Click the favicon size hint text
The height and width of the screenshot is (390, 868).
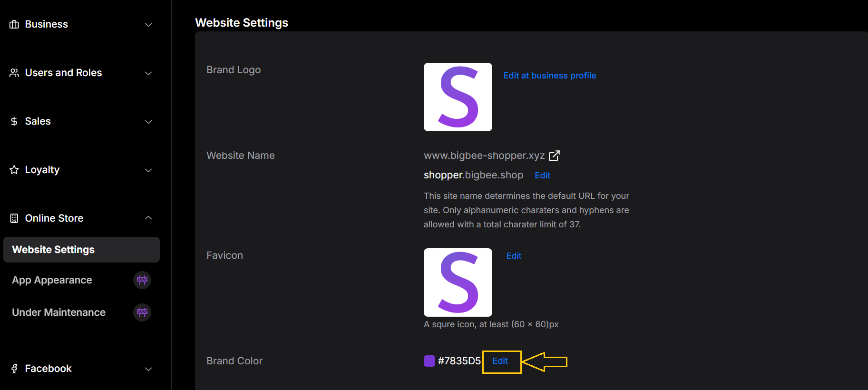[491, 324]
